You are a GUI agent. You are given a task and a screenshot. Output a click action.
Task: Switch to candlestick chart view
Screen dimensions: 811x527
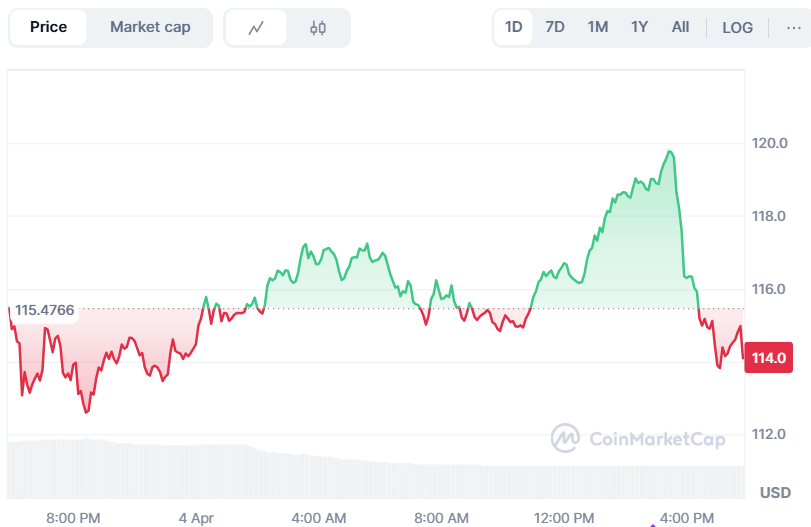318,28
